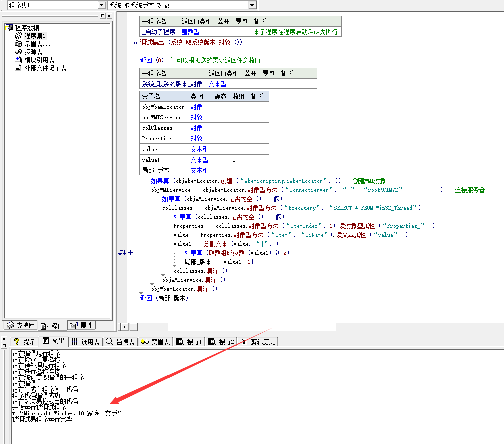
Task: Click the code area horizontal scrollbar arrow
Action: point(123,327)
